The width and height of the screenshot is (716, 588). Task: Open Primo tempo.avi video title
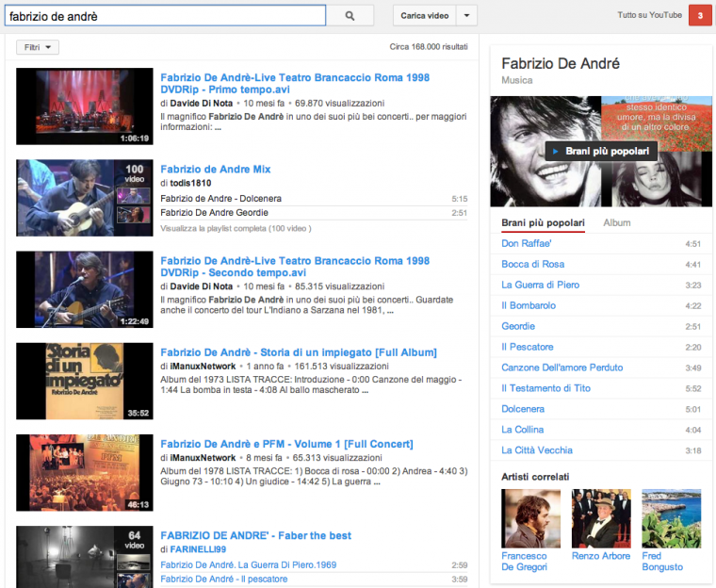tap(295, 83)
